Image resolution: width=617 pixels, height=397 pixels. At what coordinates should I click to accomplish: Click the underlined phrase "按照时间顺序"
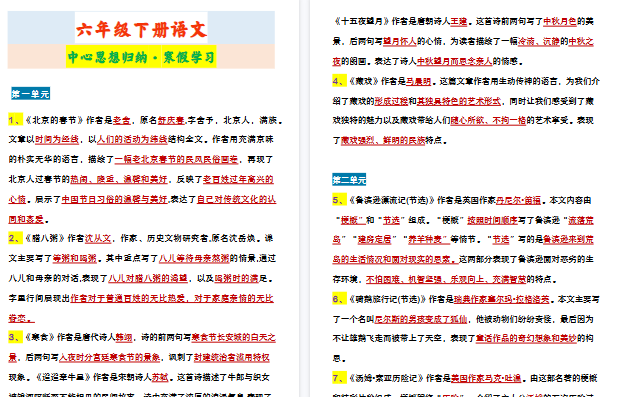tap(492, 220)
